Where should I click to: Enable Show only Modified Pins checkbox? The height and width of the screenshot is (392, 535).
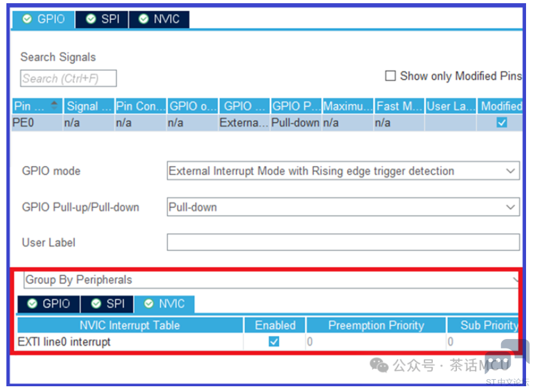391,76
